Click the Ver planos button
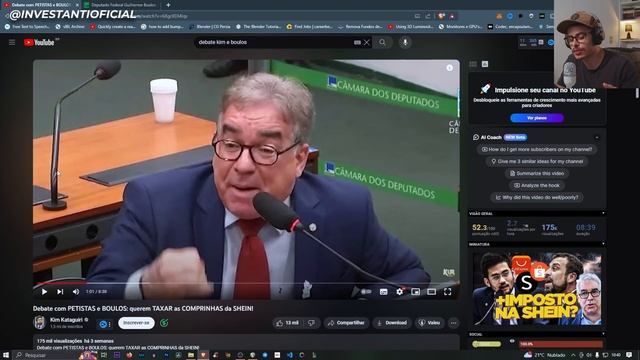Image resolution: width=640 pixels, height=360 pixels. tap(537, 118)
